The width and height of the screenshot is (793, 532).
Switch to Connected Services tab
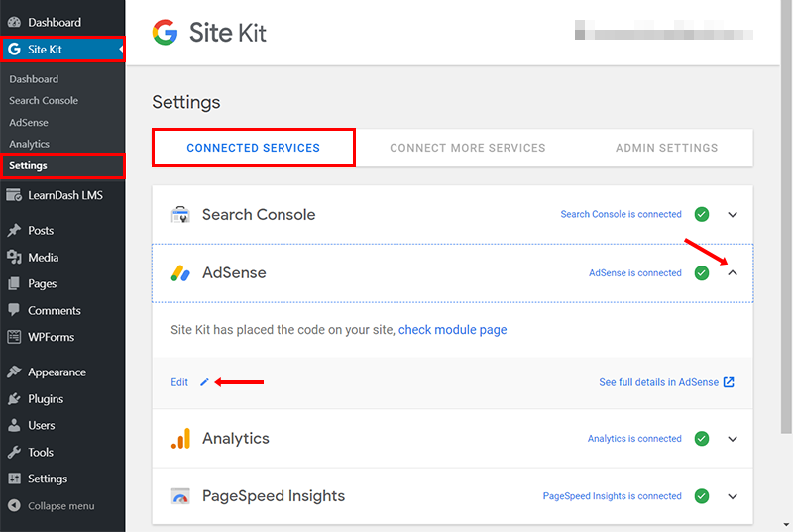(254, 148)
